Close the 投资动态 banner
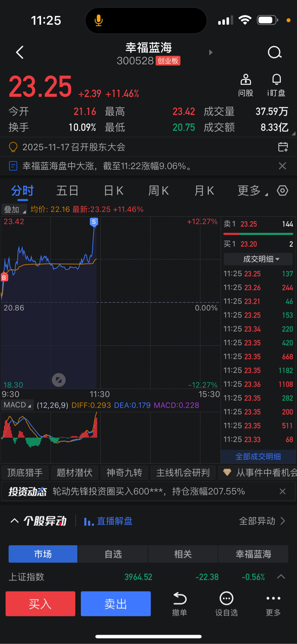297x644 pixels. pyautogui.click(x=283, y=491)
